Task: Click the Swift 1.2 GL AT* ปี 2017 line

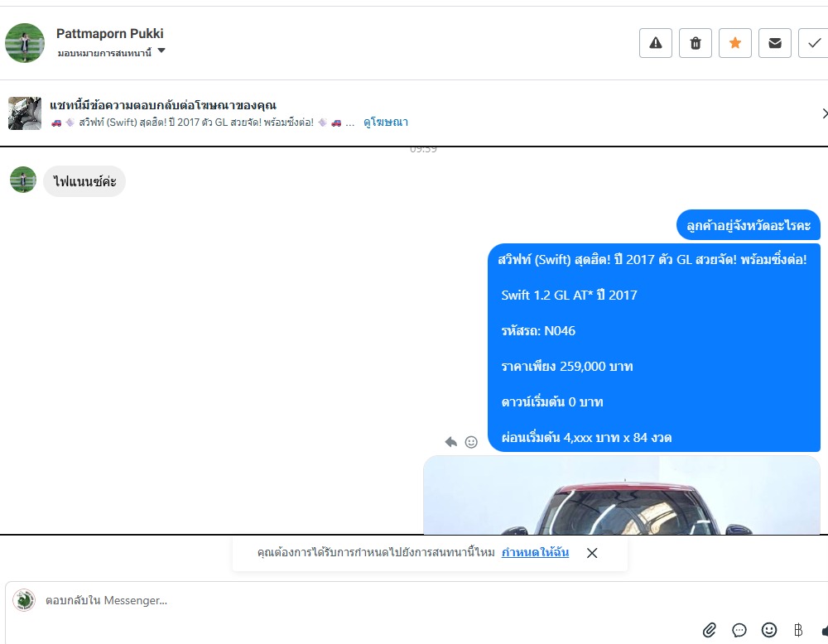Action: 569,295
